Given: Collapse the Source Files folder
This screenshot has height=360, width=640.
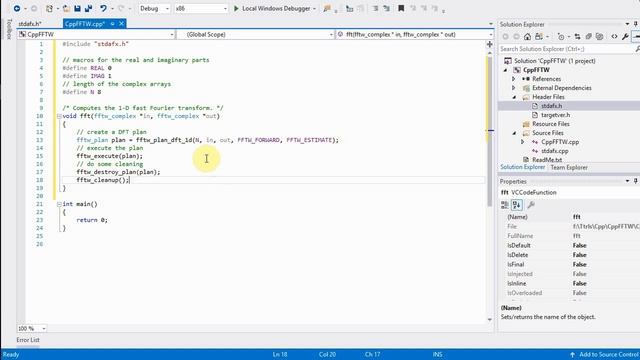Looking at the screenshot, I should pos(514,133).
